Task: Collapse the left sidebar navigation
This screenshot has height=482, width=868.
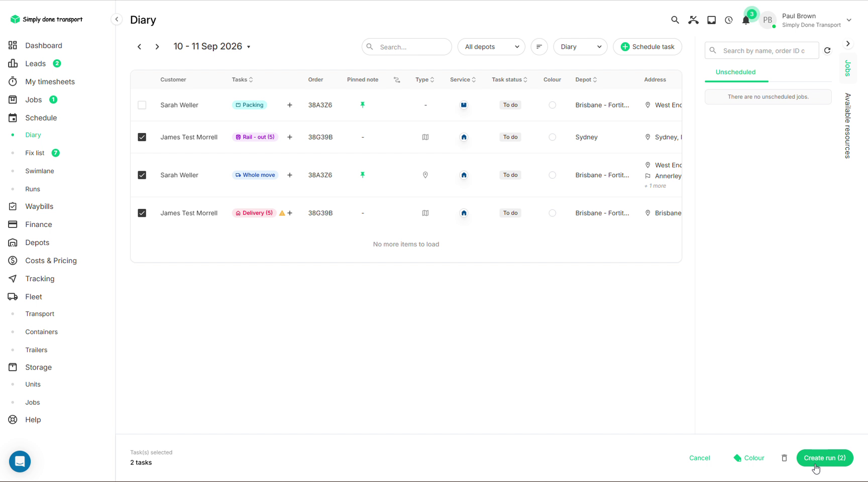Action: (x=117, y=20)
